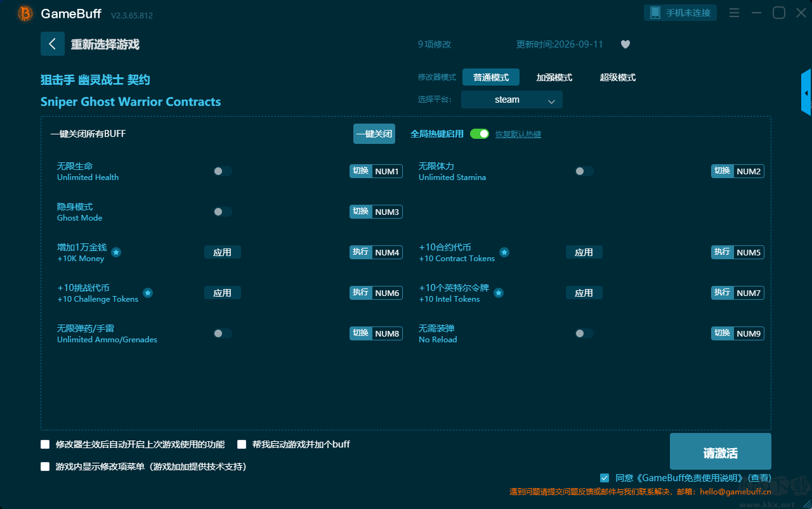This screenshot has width=812, height=509.
Task: Click NUM2 hotkey for Unlimited Stamina
Action: click(x=738, y=171)
